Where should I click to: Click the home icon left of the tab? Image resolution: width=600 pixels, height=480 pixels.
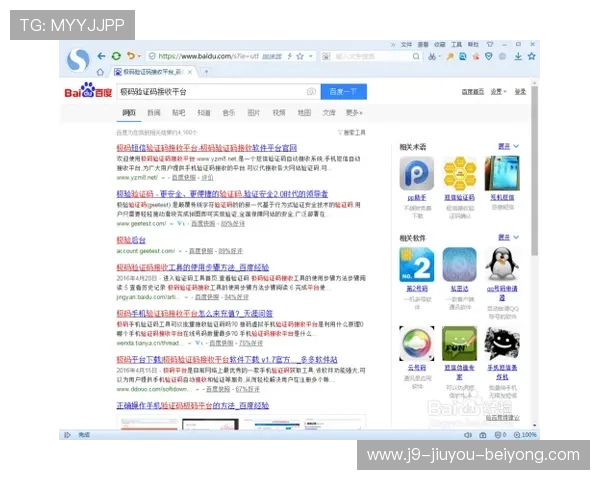(100, 72)
